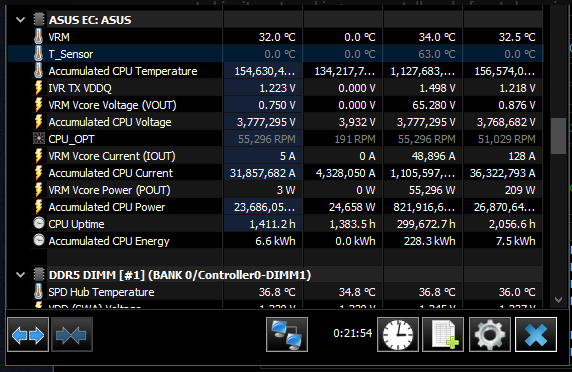Screen dimensions: 572x372
Task: Collapse the DDR5 DIMM [#1] sensor group
Action: point(21,275)
